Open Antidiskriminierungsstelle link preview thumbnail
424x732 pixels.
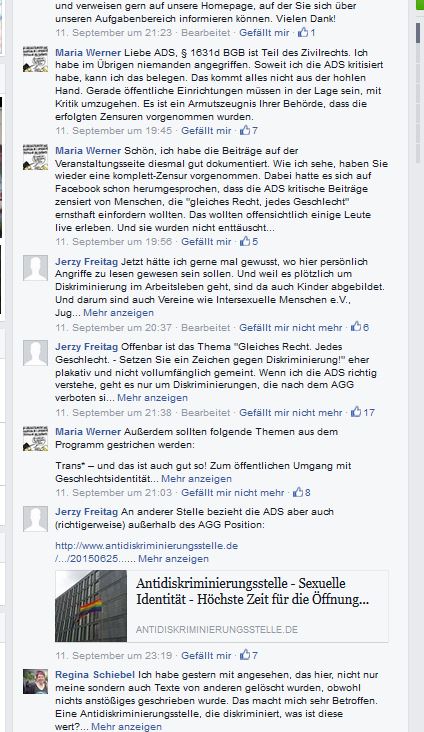pos(91,606)
